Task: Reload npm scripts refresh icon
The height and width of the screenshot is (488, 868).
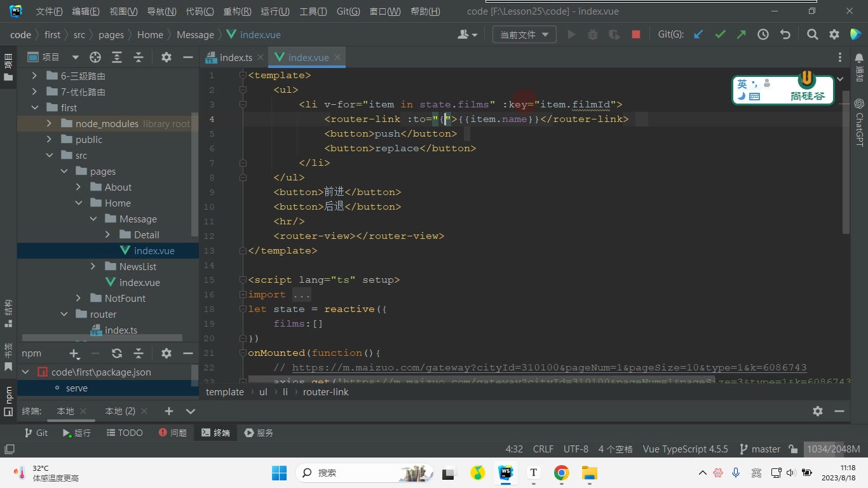Action: pos(117,353)
